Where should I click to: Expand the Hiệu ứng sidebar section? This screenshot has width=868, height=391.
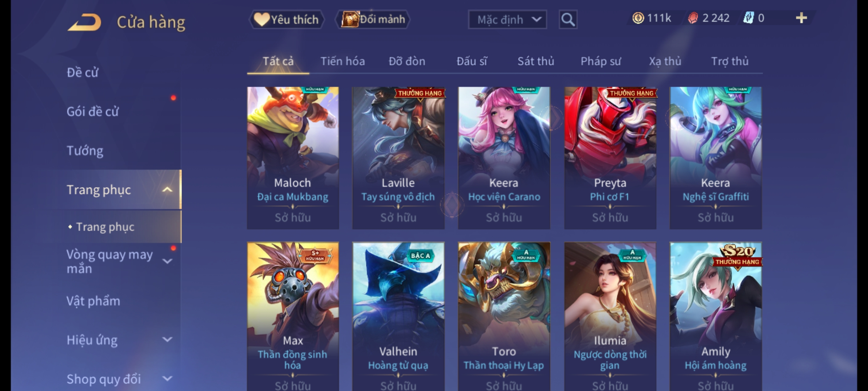pyautogui.click(x=167, y=340)
